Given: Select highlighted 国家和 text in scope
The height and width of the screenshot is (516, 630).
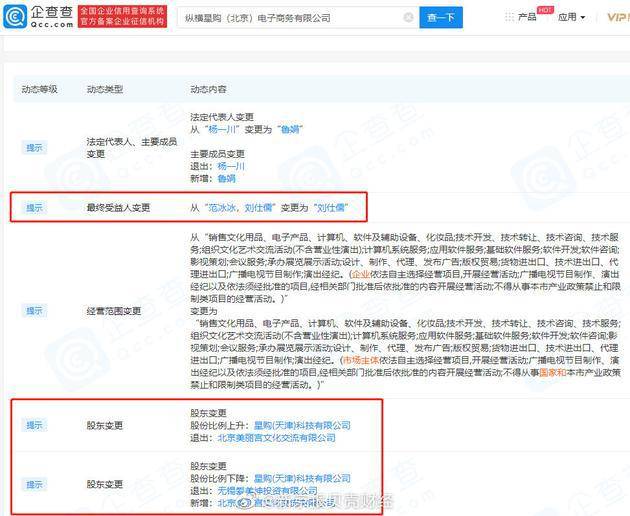Looking at the screenshot, I should point(552,372).
